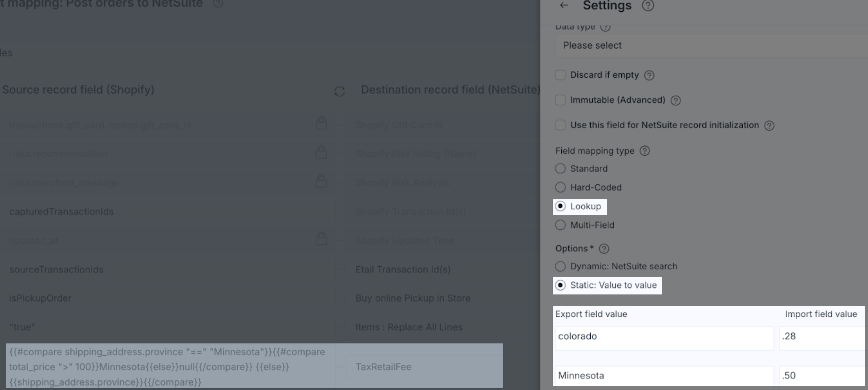The height and width of the screenshot is (390, 868).
Task: Enable Immutable (Advanced) checkbox
Action: pos(560,100)
